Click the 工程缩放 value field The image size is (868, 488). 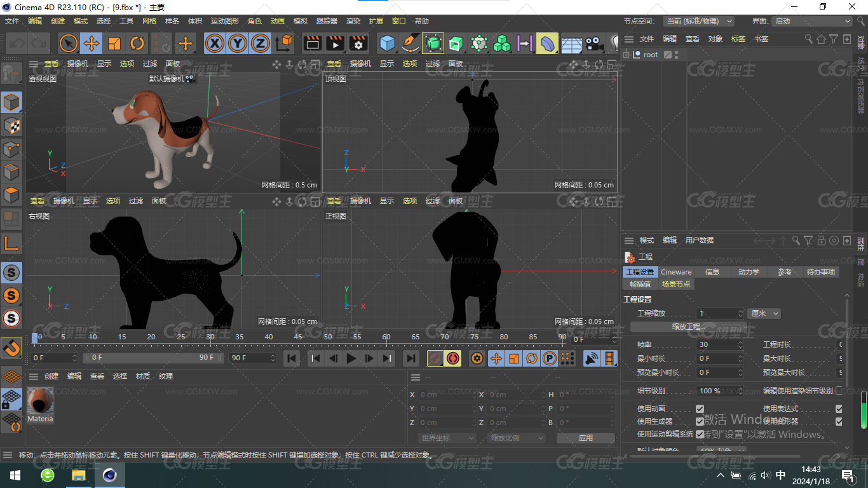(720, 313)
